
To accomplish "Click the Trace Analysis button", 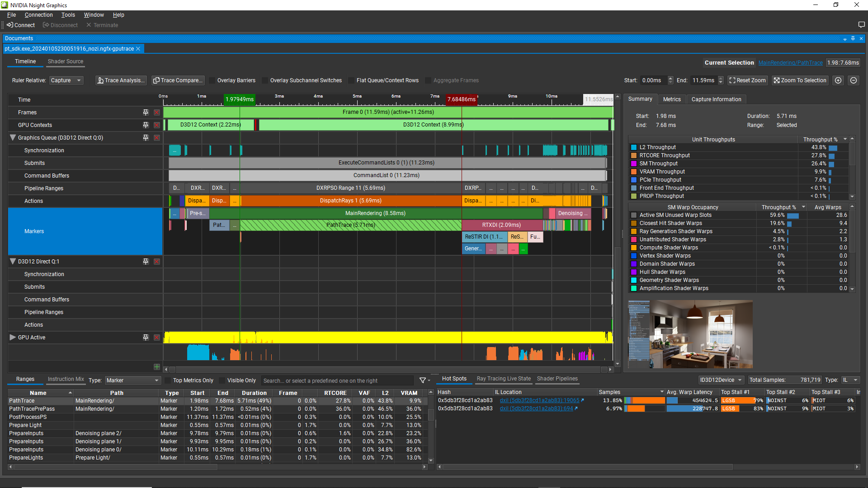I will (121, 80).
